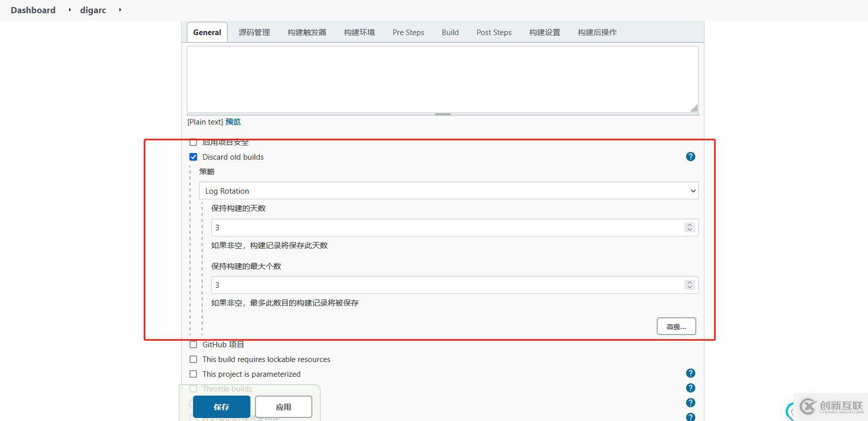Expand the breadcrumb arrow after Dashboard
Viewport: 868px width, 421px height.
coord(70,10)
